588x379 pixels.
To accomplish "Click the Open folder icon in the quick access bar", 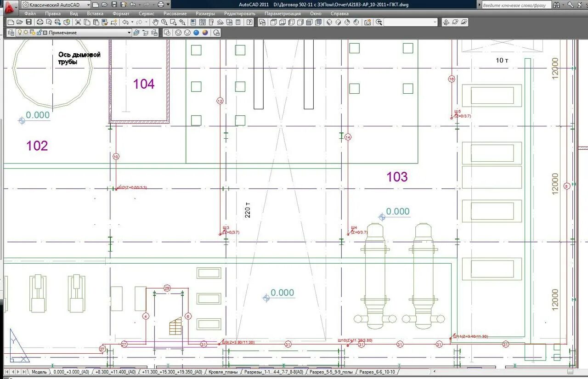I will (105, 5).
